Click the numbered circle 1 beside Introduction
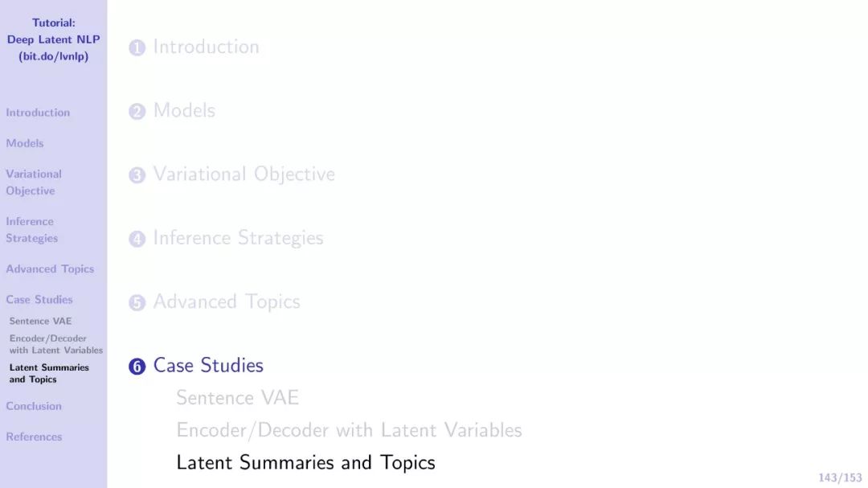 [137, 47]
